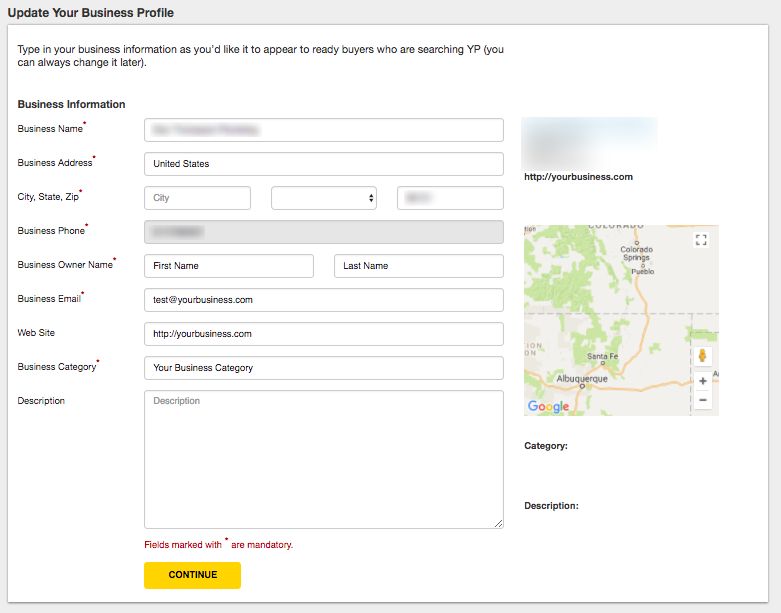Zoom in on the map
Viewport: 781px width, 613px height.
(703, 381)
